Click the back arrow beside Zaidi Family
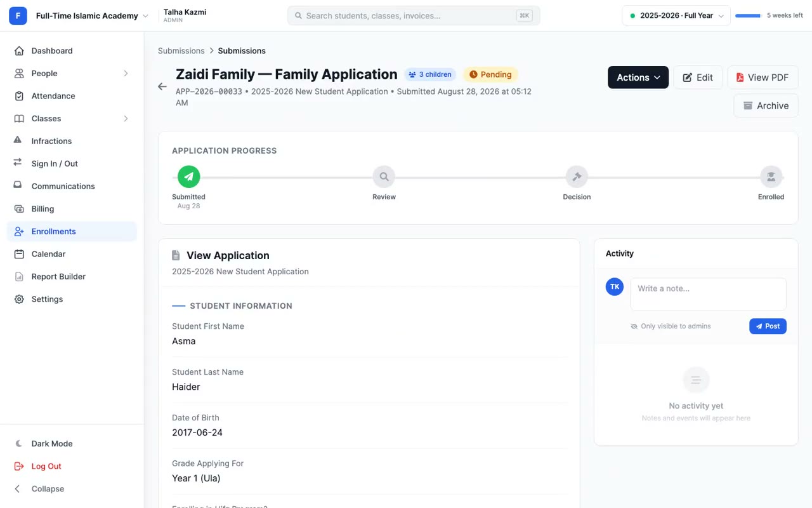This screenshot has height=508, width=812. point(162,86)
